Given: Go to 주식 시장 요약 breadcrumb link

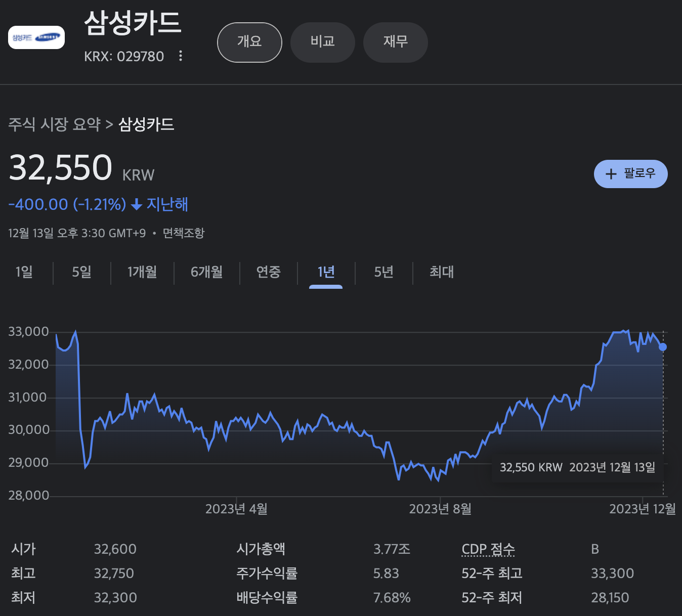Looking at the screenshot, I should 55,124.
